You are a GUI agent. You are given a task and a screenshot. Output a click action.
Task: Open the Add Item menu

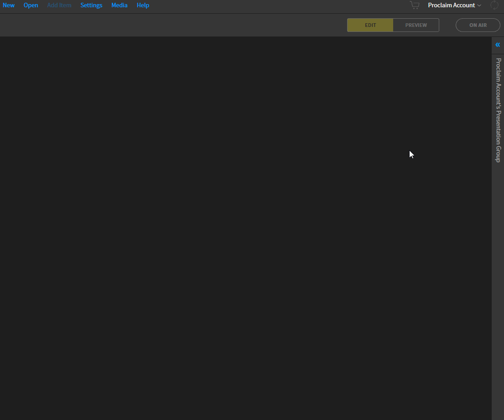pyautogui.click(x=59, y=5)
